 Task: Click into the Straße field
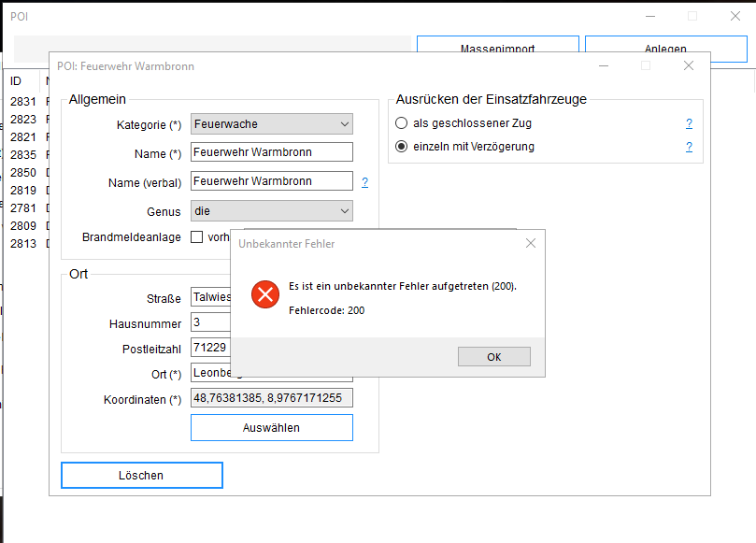(x=210, y=296)
